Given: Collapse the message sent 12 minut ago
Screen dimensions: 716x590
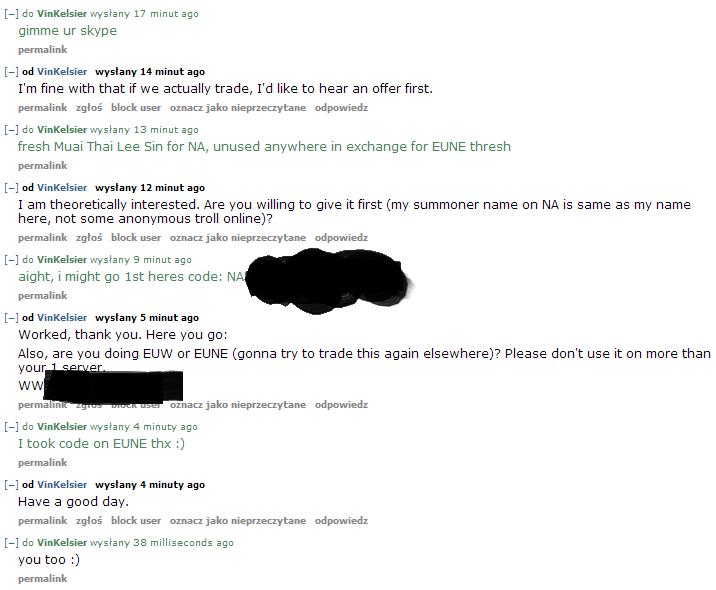Looking at the screenshot, I should click(x=11, y=188).
